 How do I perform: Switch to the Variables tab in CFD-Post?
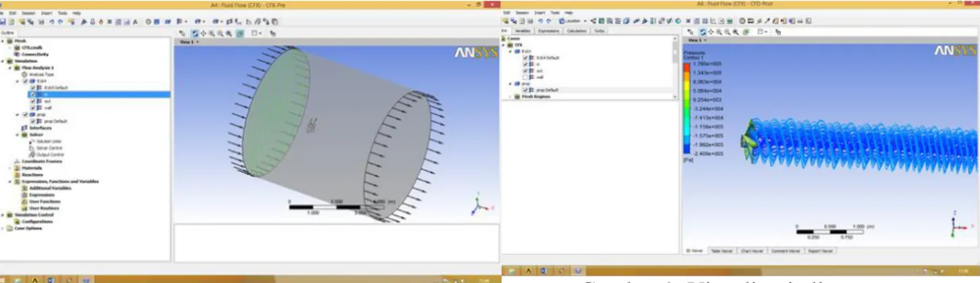click(x=523, y=31)
